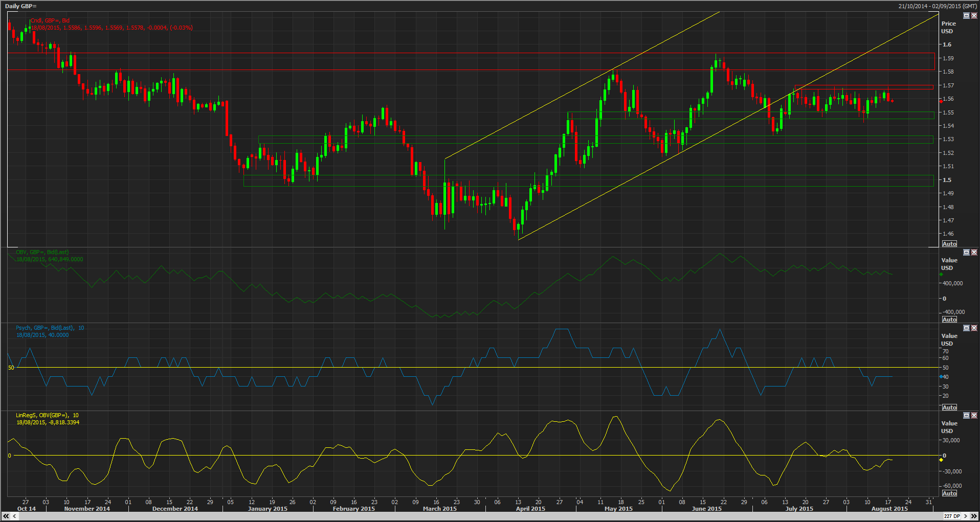Maximize the price candlestick panel

[x=966, y=16]
